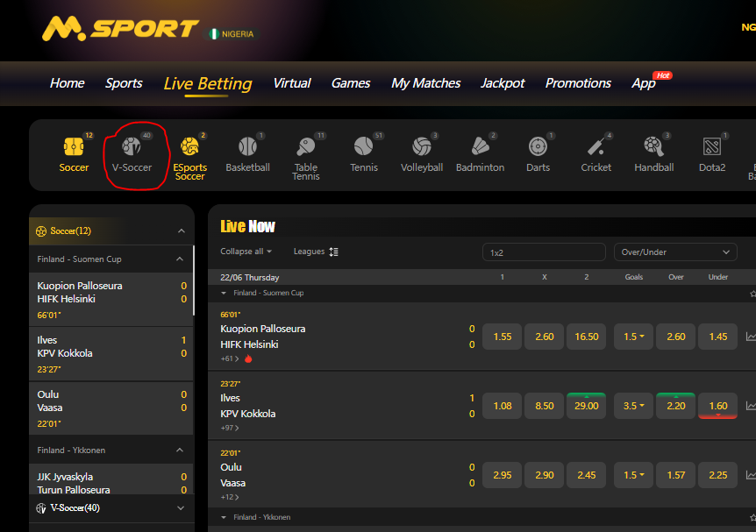The image size is (756, 532).
Task: Open the Table Tennis category
Action: coord(305,157)
